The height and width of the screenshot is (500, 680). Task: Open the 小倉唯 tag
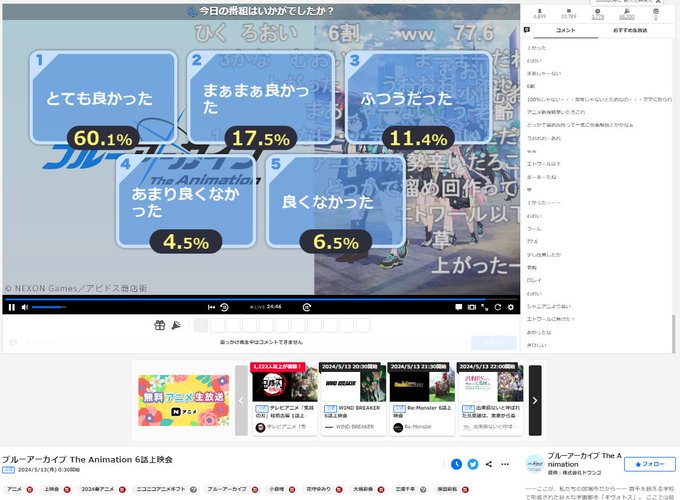(x=276, y=489)
